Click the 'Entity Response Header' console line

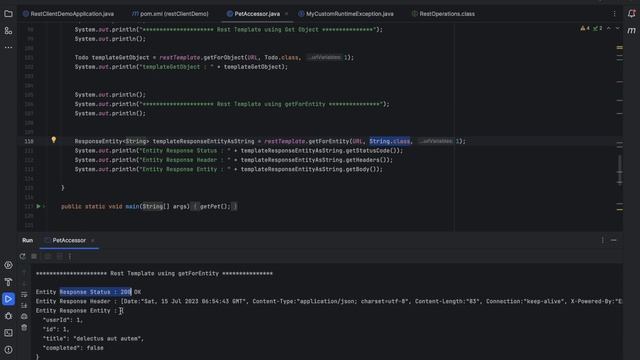point(329,301)
